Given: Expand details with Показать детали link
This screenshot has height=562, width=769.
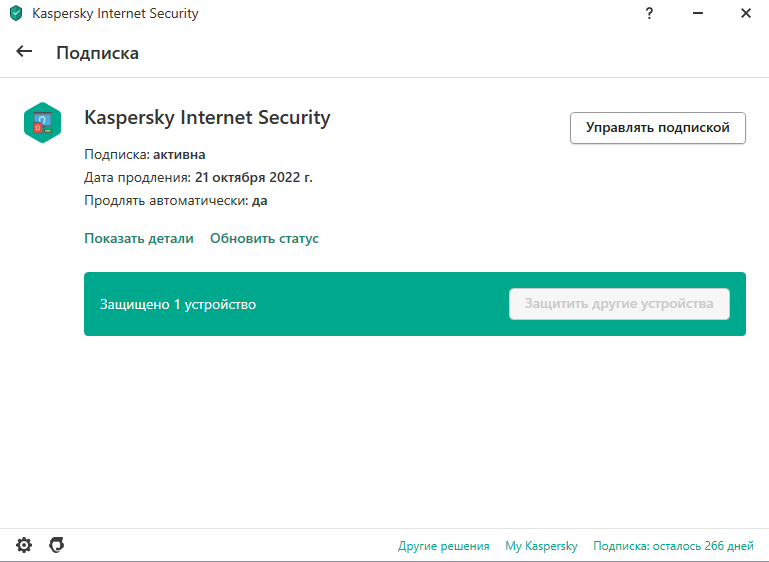Looking at the screenshot, I should point(139,238).
